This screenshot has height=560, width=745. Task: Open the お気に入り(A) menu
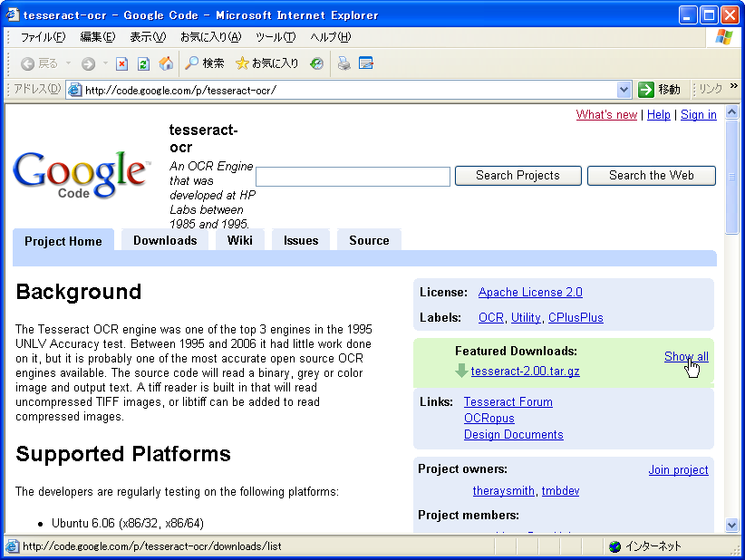click(x=211, y=37)
